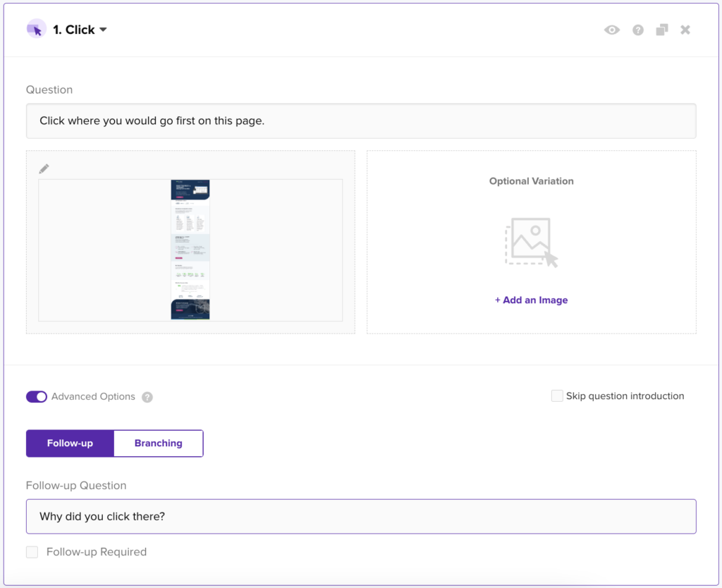Open the 1. Click title dropdown
Screen dimensions: 722x588
pyautogui.click(x=80, y=30)
